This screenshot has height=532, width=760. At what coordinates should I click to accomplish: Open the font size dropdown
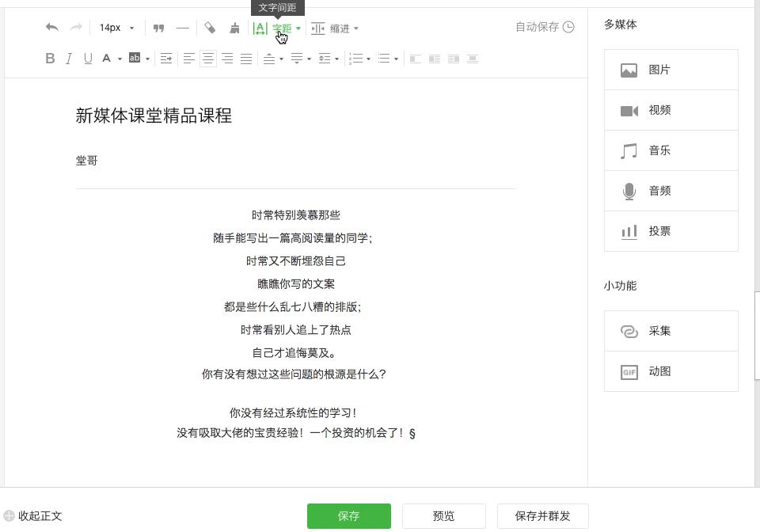[116, 28]
